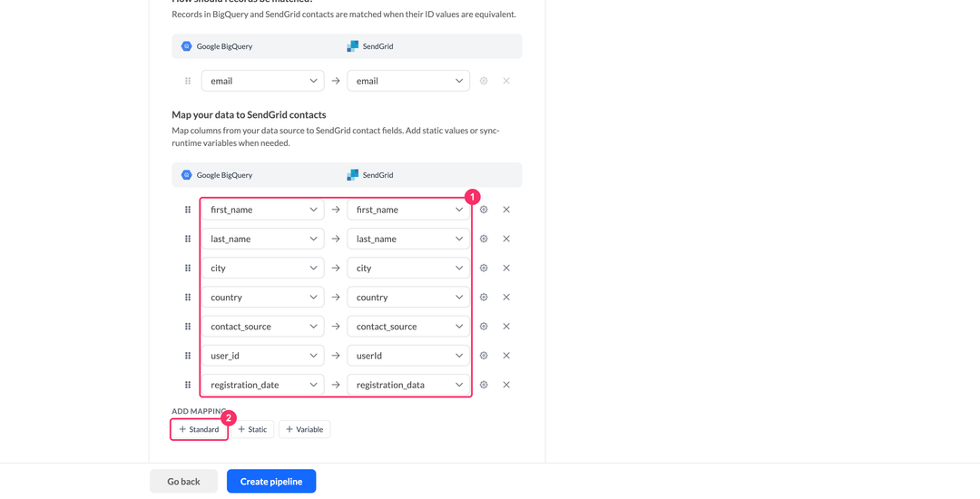The image size is (980, 499).
Task: Remove the city mapping row
Action: click(x=506, y=268)
